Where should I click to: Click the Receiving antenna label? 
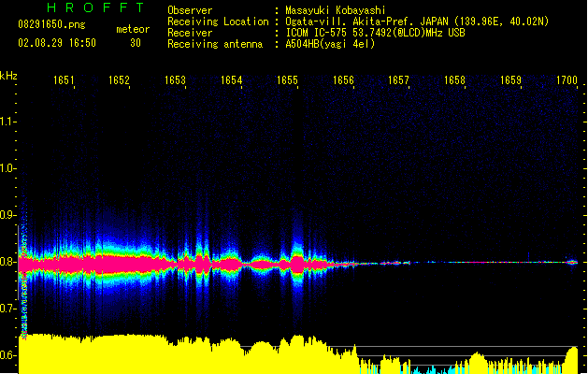tap(215, 44)
